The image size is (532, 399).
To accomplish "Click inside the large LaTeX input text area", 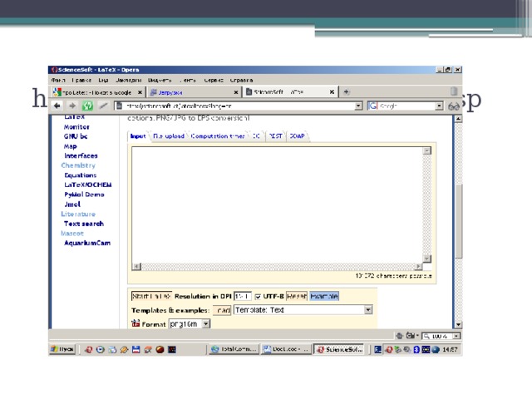I will pos(277,204).
